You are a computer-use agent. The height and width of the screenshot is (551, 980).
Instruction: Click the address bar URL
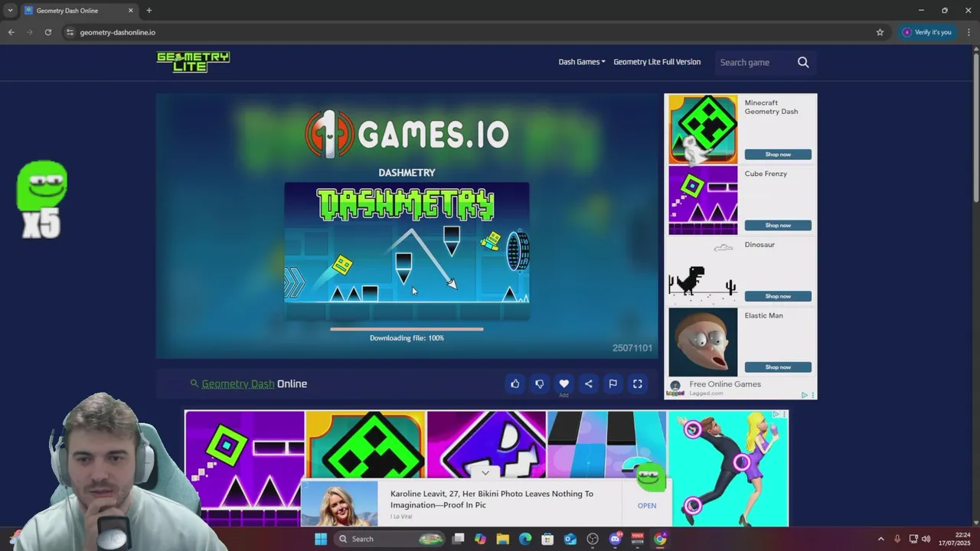pos(117,32)
